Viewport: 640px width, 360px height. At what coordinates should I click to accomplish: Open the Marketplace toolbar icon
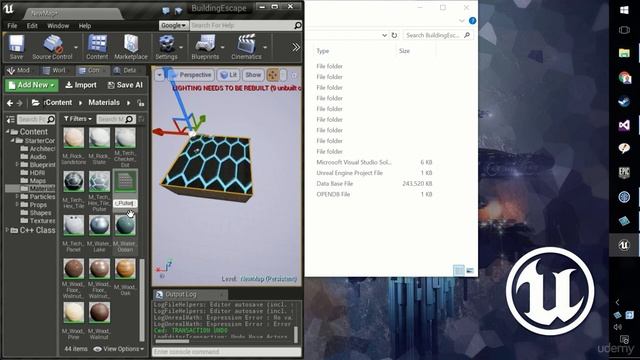pos(131,47)
